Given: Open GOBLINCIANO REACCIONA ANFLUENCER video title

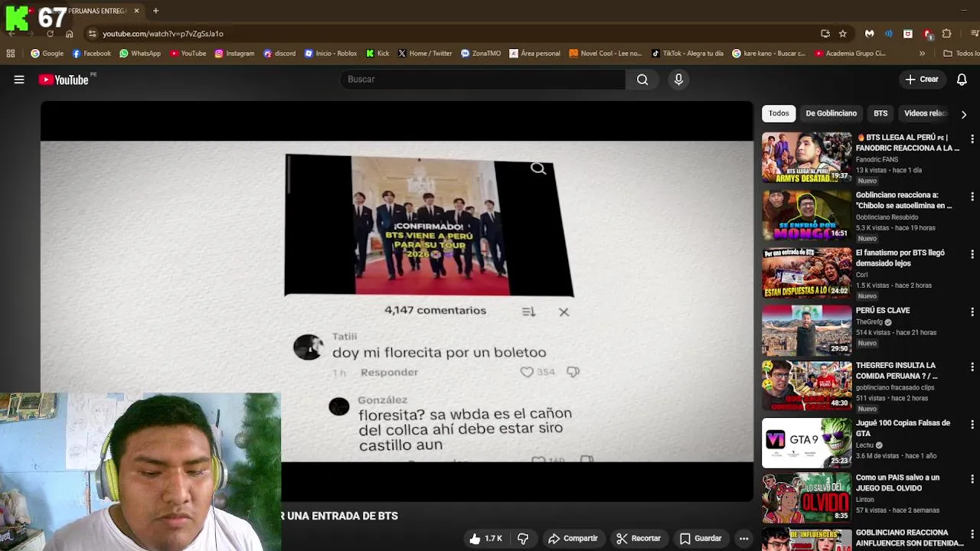Looking at the screenshot, I should pyautogui.click(x=909, y=538).
